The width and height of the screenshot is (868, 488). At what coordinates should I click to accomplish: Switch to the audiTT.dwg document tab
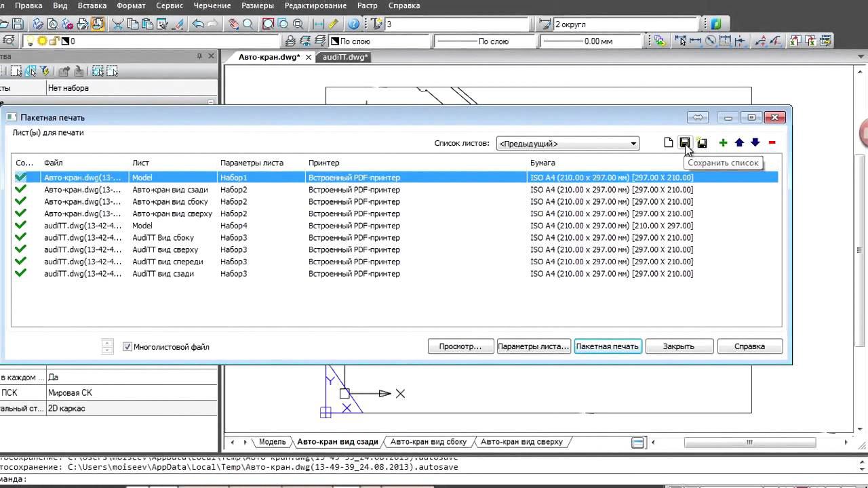[345, 57]
